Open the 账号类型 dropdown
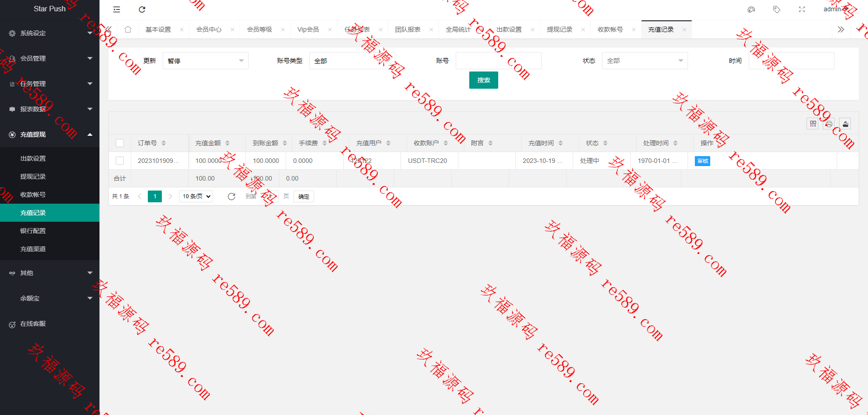 pos(352,61)
